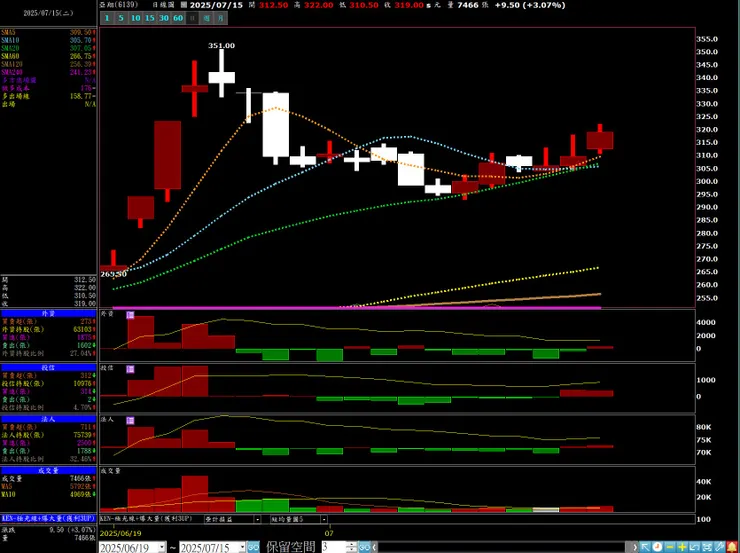Switch to 1-minute timeframe
Image resolution: width=740 pixels, height=553 pixels.
click(x=107, y=18)
